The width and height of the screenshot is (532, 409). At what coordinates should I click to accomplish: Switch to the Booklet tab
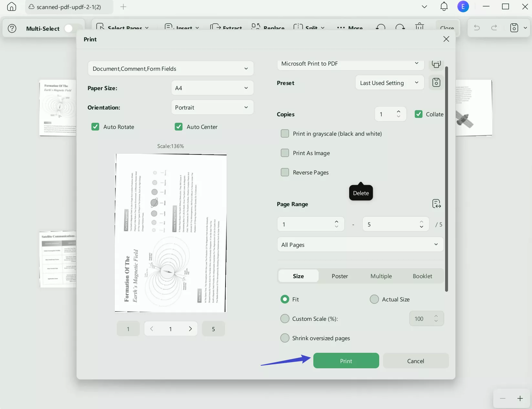pos(422,276)
